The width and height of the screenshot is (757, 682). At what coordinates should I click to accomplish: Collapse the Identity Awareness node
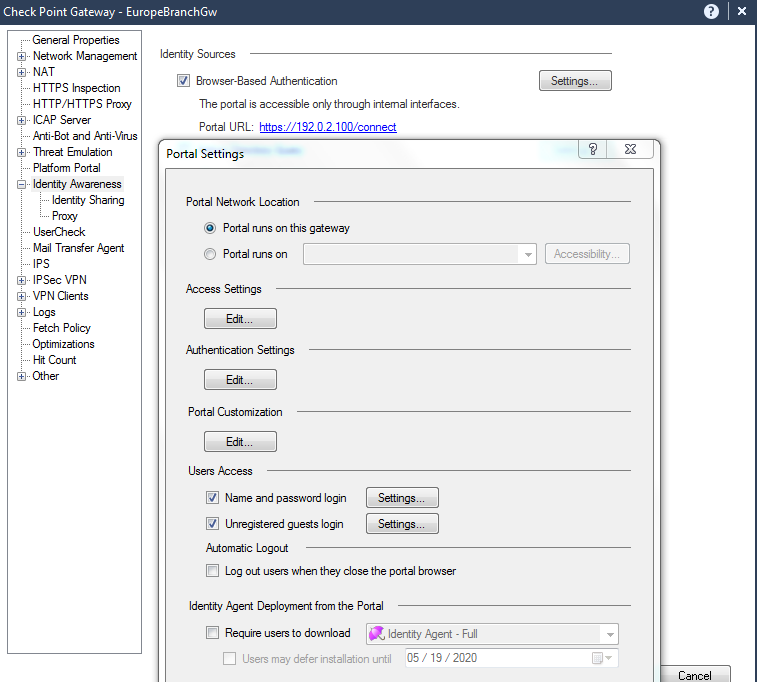pos(21,184)
